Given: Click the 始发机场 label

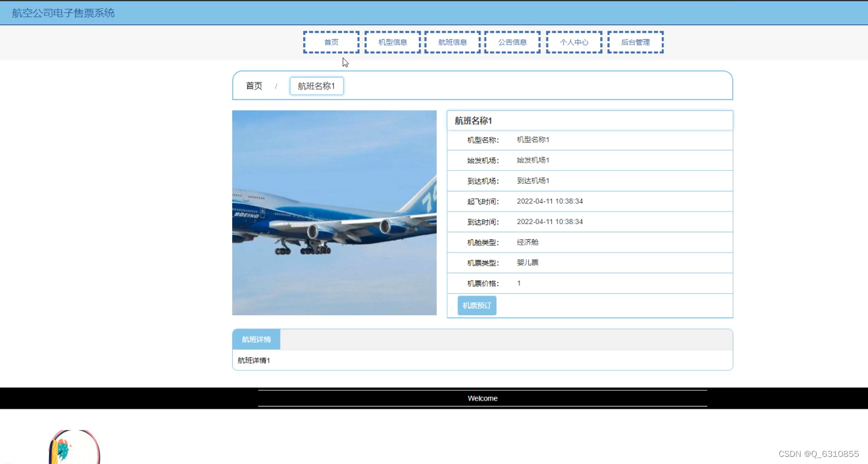Looking at the screenshot, I should (x=483, y=160).
